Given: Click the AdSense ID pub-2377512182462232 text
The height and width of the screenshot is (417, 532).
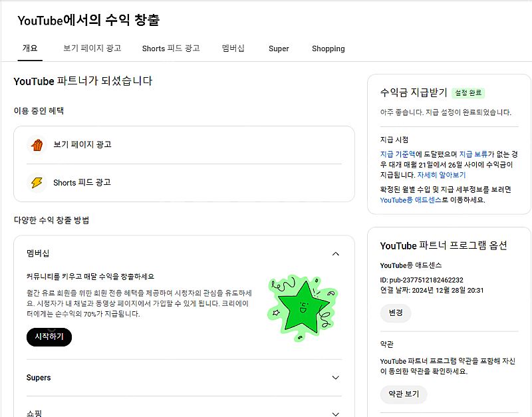Looking at the screenshot, I should (422, 280).
